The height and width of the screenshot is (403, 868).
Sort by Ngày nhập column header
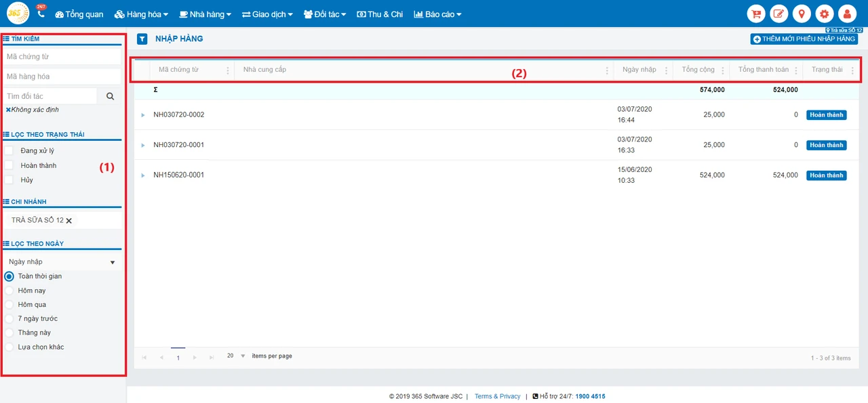pyautogui.click(x=639, y=70)
